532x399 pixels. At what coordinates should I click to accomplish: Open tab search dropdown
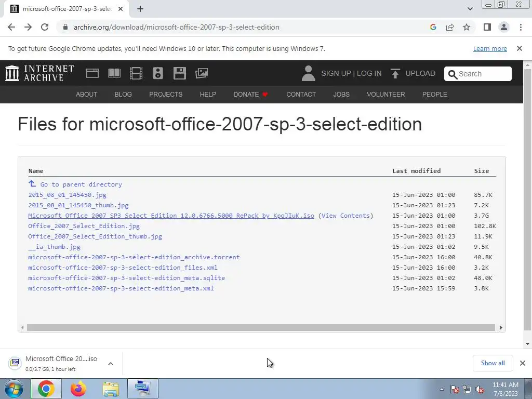point(470,9)
